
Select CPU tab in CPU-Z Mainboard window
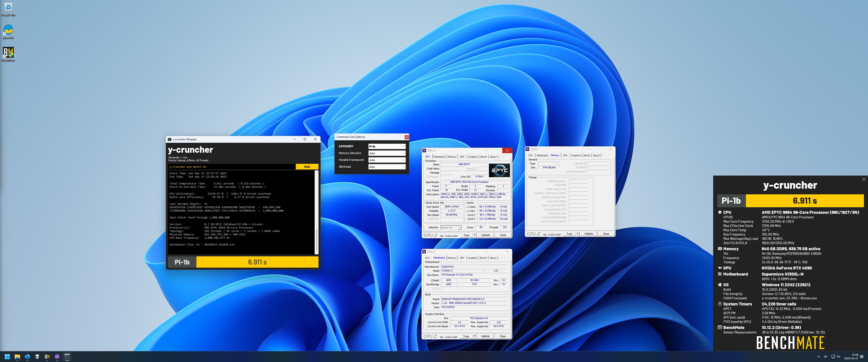pyautogui.click(x=427, y=258)
